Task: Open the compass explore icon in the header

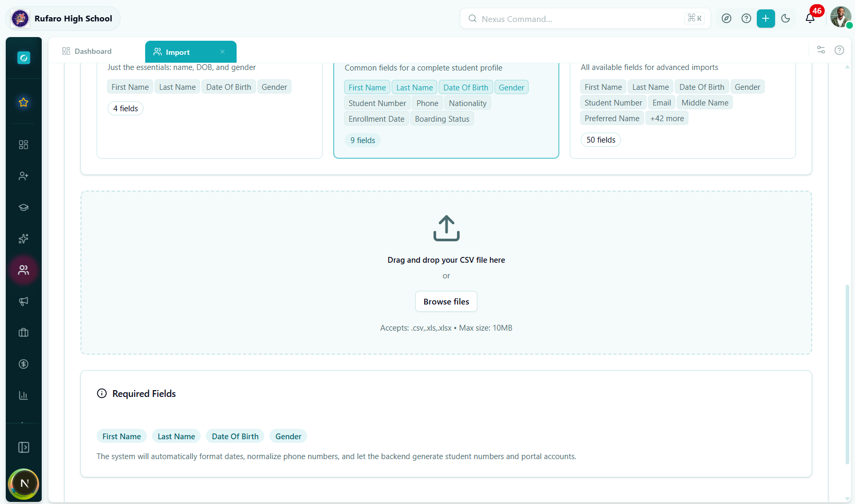Action: [x=727, y=19]
